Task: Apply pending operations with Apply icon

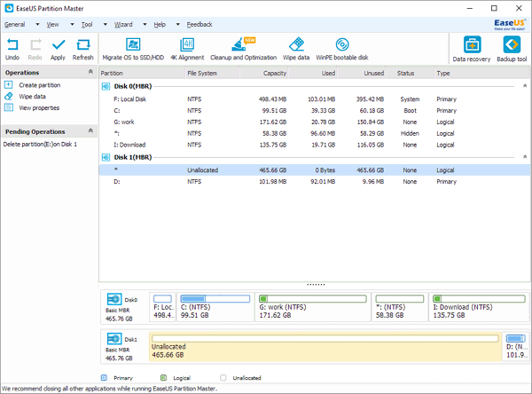Action: pos(58,49)
